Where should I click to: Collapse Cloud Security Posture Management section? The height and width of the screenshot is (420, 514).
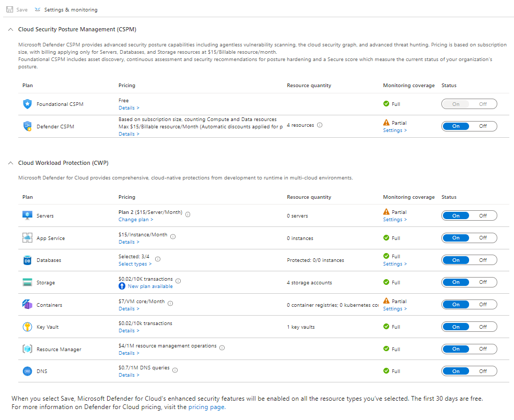(11, 30)
